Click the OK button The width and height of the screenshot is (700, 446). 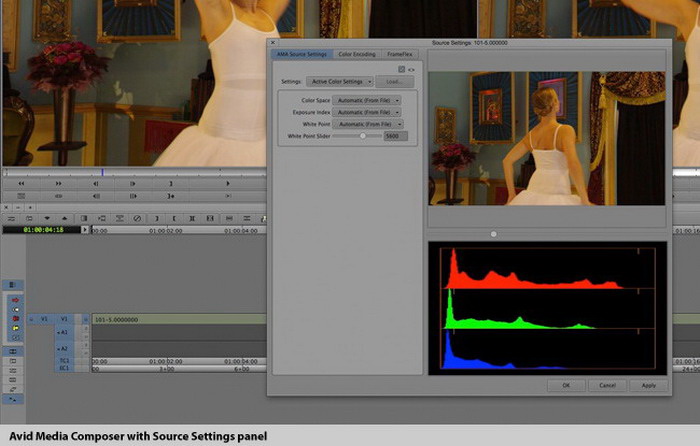point(566,384)
